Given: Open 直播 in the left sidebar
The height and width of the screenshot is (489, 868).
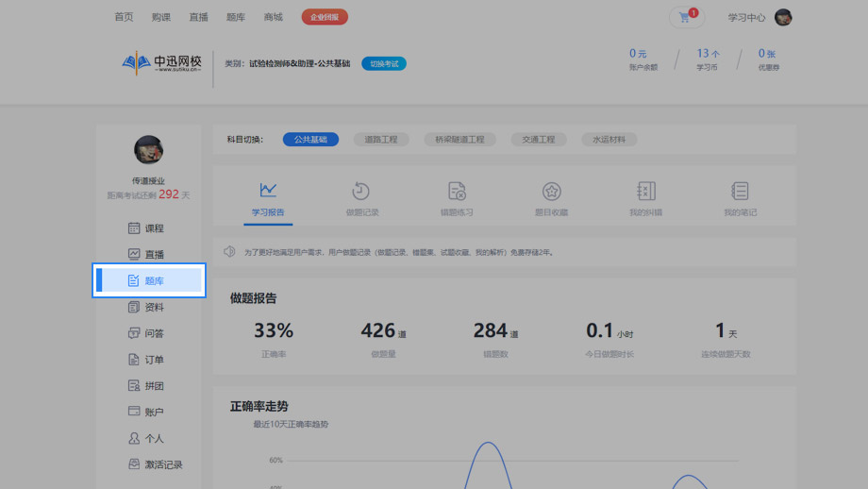Looking at the screenshot, I should [x=146, y=255].
